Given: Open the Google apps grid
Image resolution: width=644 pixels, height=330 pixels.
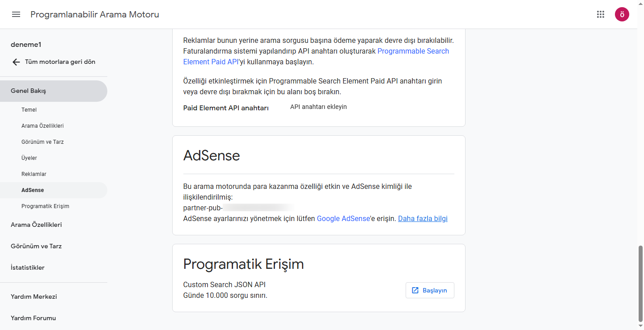Looking at the screenshot, I should click(601, 14).
